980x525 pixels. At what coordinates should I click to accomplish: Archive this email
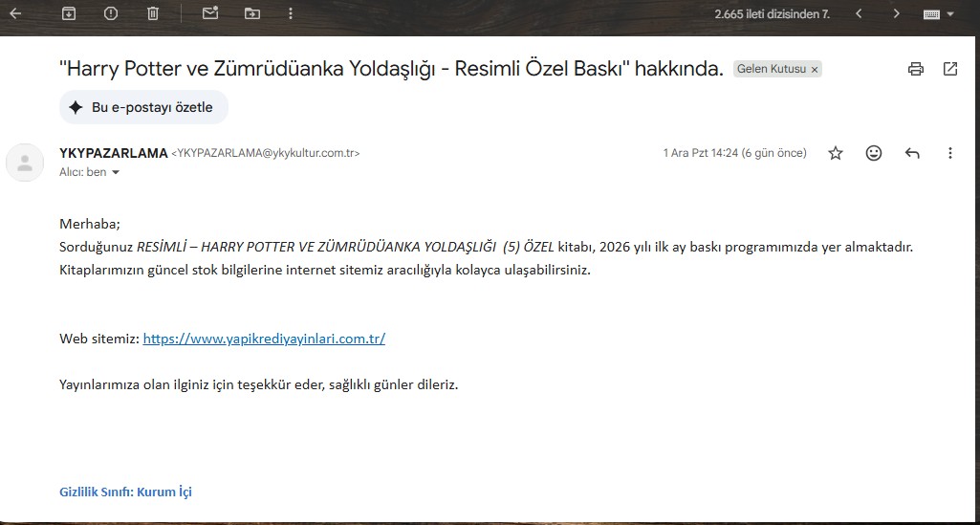pos(69,13)
